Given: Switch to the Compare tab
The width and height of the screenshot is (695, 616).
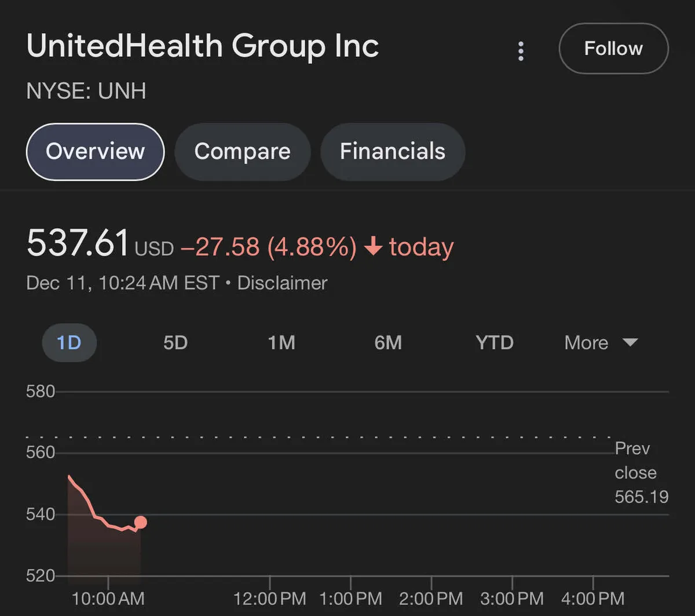Looking at the screenshot, I should coord(242,152).
